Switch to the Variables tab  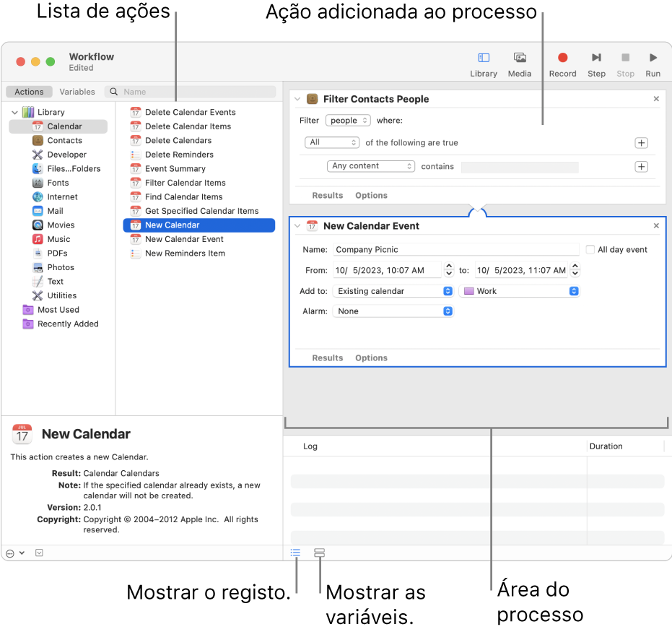tap(77, 92)
